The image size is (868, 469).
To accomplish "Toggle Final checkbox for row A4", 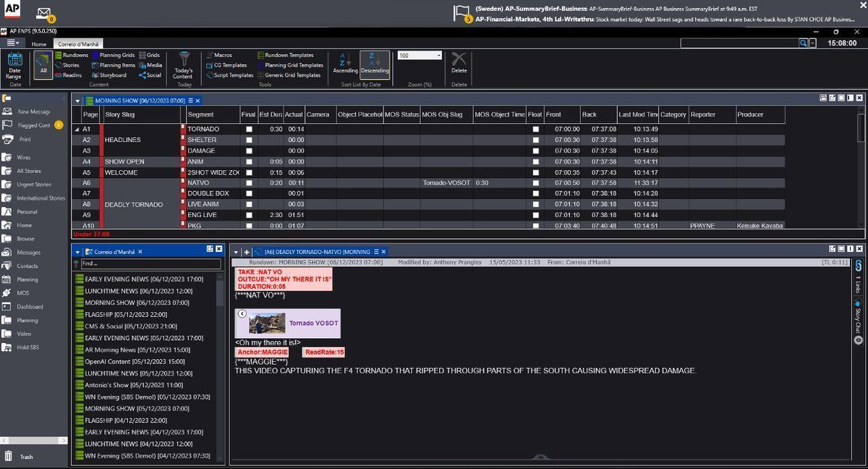I will 249,161.
